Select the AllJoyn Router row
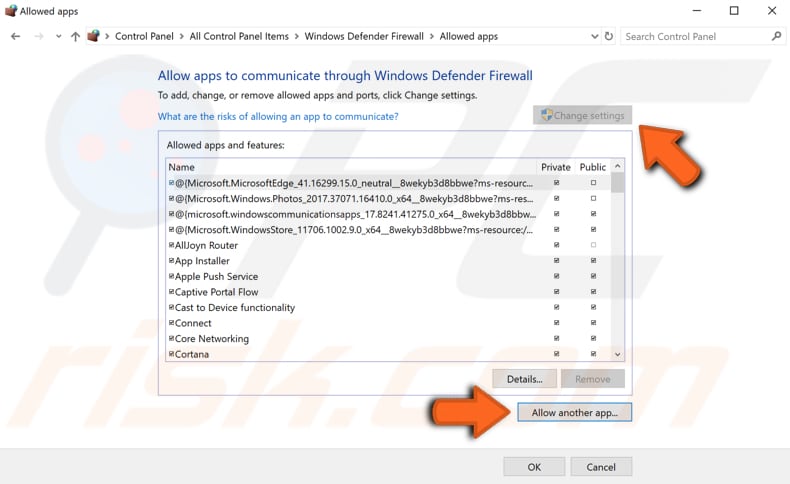The height and width of the screenshot is (484, 790). coord(388,245)
